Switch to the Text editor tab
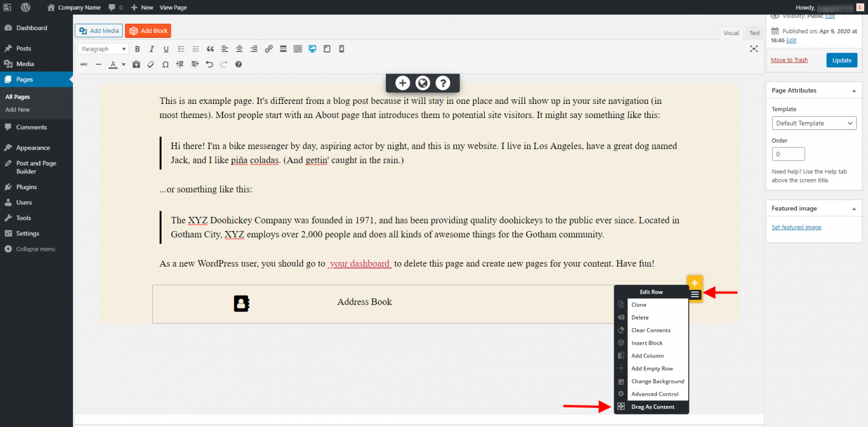Viewport: 868px width, 427px height. [x=754, y=33]
